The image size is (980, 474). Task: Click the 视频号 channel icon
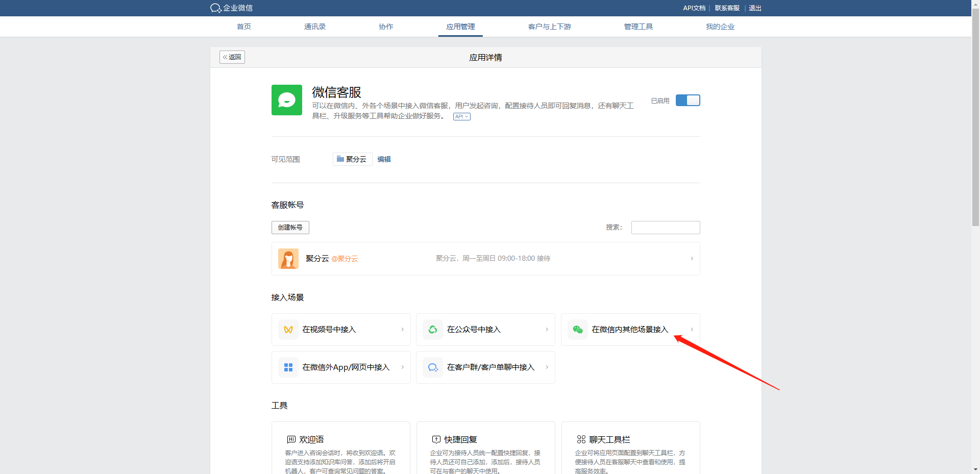tap(288, 330)
